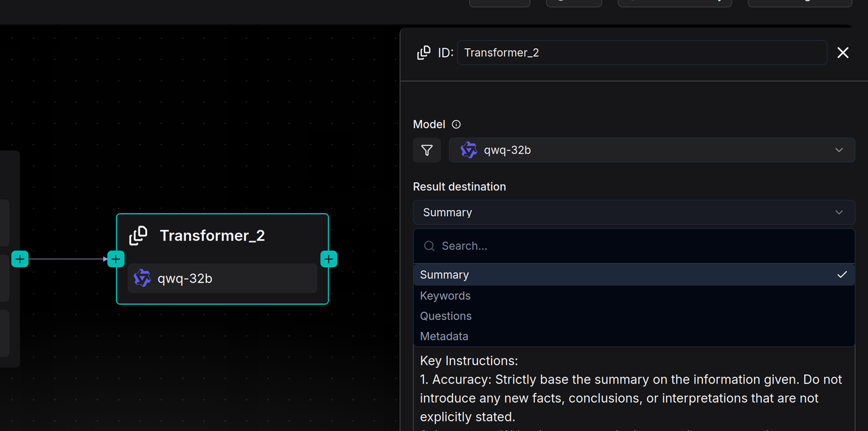Viewport: 868px width, 431px height.
Task: Click the transformer icon in the canvas node header
Action: pyautogui.click(x=138, y=236)
